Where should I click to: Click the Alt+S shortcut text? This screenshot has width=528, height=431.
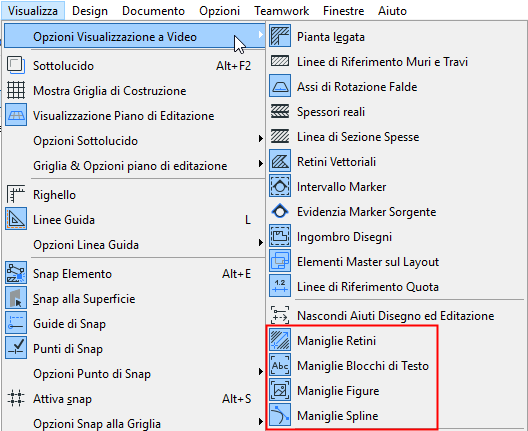pos(236,399)
